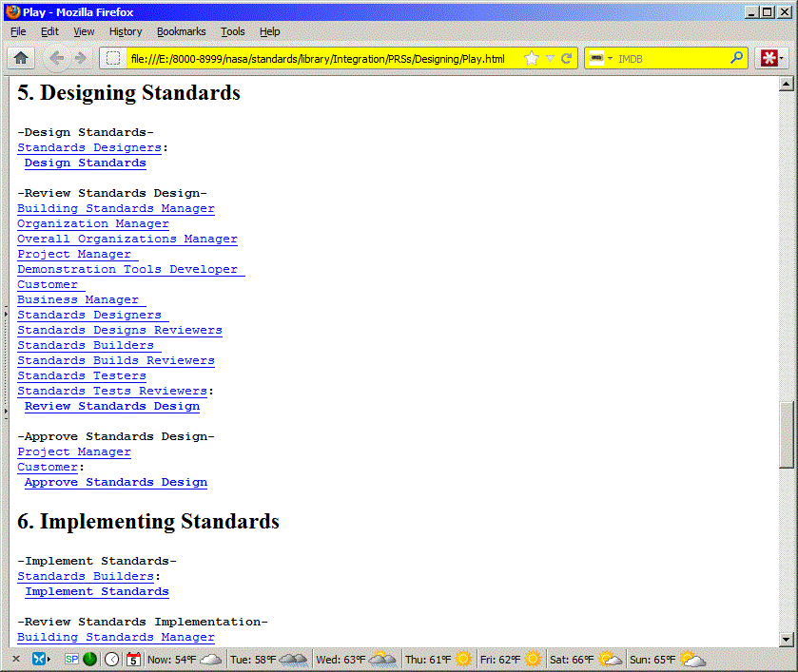This screenshot has width=798, height=672.
Task: Open the Help menu
Action: 270,31
